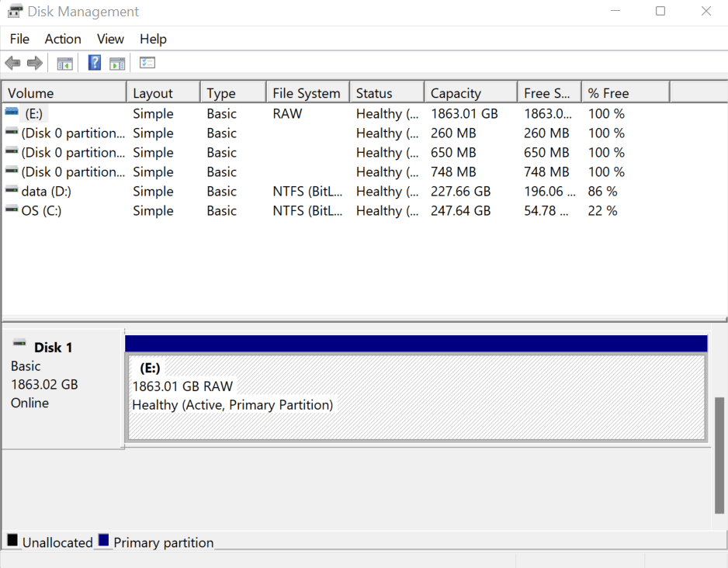
Task: Open the Help menu
Action: (x=153, y=39)
